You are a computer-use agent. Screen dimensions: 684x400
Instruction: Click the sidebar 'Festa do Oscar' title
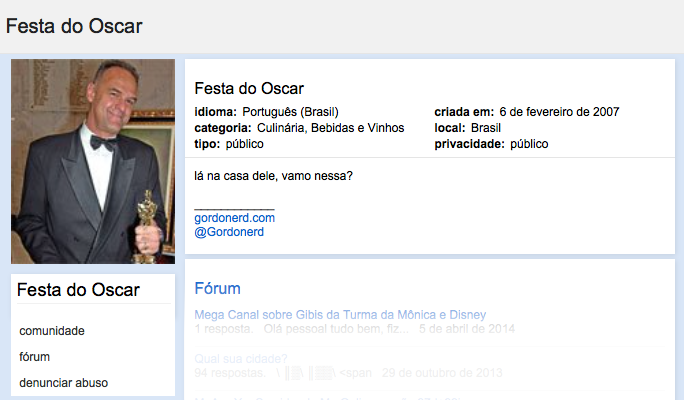[78, 290]
